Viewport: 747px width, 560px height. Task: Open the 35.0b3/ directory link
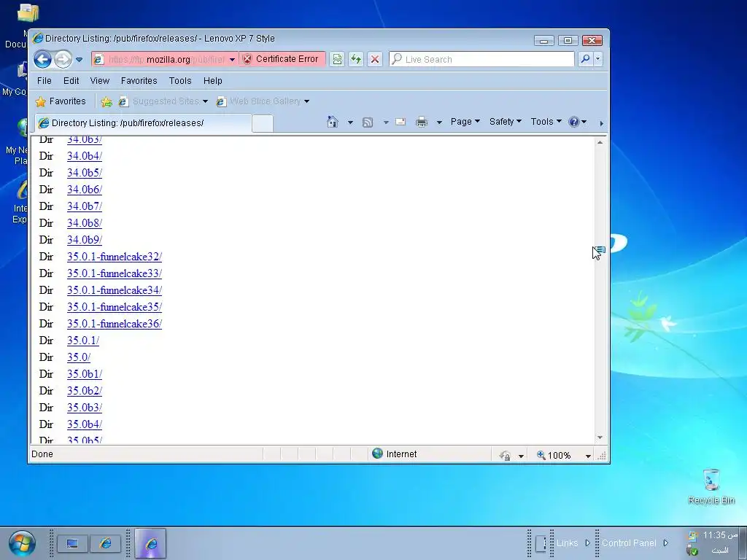click(x=85, y=408)
